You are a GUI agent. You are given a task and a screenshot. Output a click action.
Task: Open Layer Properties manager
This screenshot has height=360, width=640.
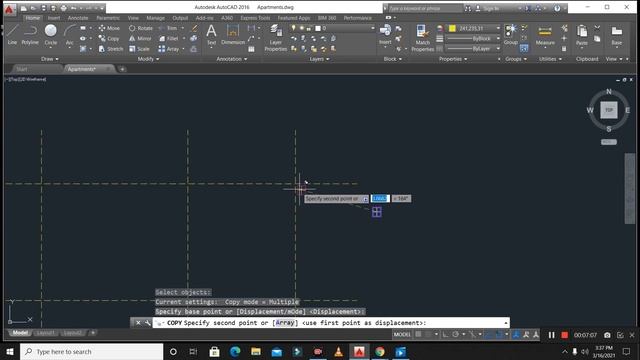[276, 38]
